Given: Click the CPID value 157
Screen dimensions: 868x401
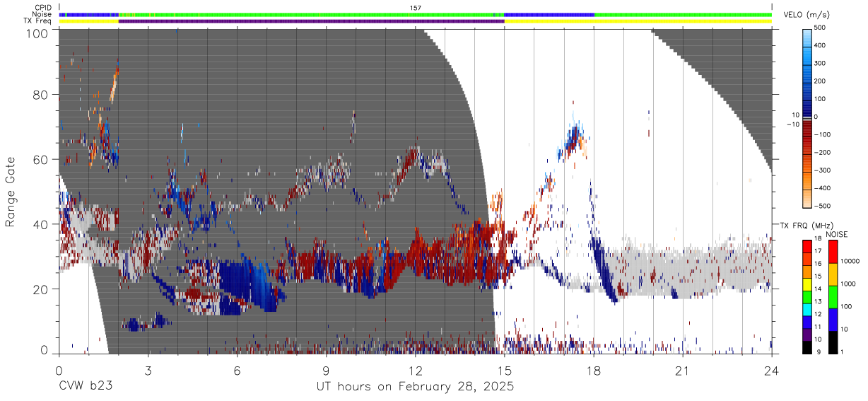Looking at the screenshot, I should point(416,8).
